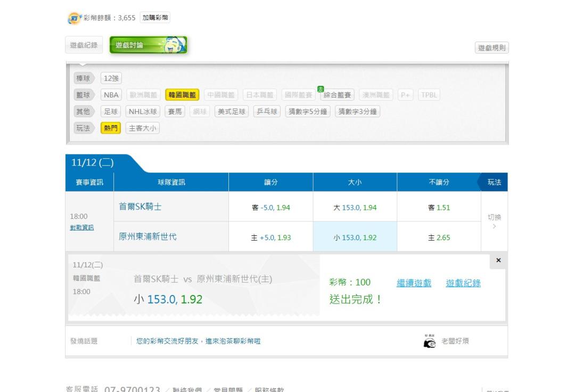Select the 歐洲職籃 filter
The width and height of the screenshot is (575, 392).
tap(143, 95)
